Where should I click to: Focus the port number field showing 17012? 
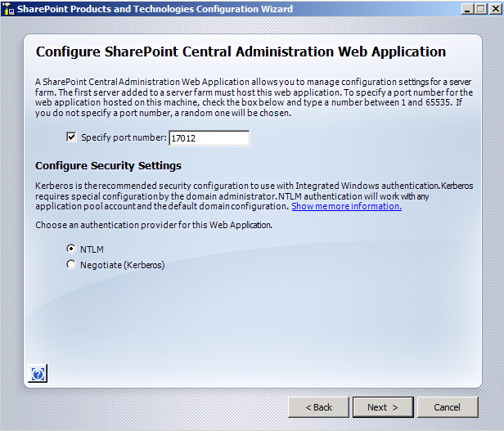click(x=209, y=138)
